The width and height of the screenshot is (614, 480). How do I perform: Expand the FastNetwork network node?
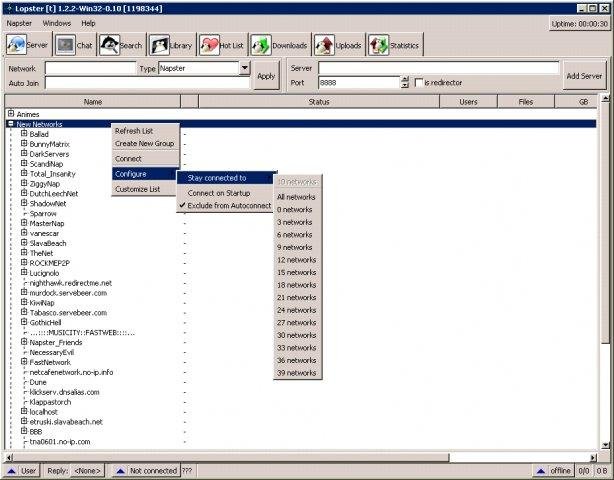click(24, 362)
